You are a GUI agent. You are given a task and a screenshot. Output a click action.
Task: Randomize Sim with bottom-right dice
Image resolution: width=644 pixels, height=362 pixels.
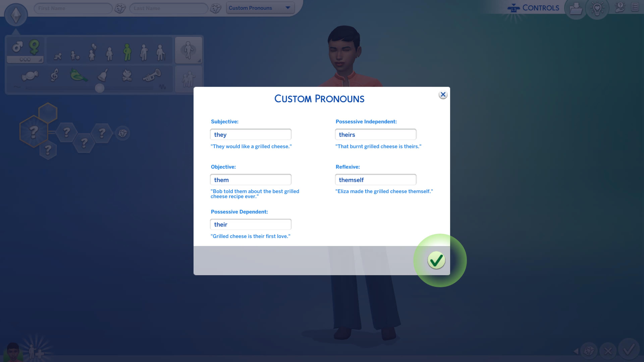pos(589,351)
